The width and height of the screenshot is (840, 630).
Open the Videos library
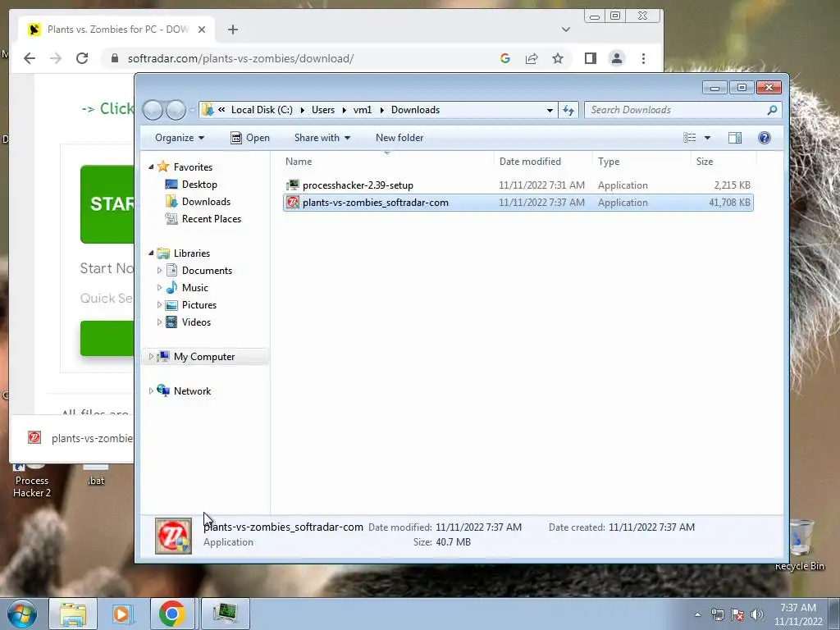pos(196,322)
